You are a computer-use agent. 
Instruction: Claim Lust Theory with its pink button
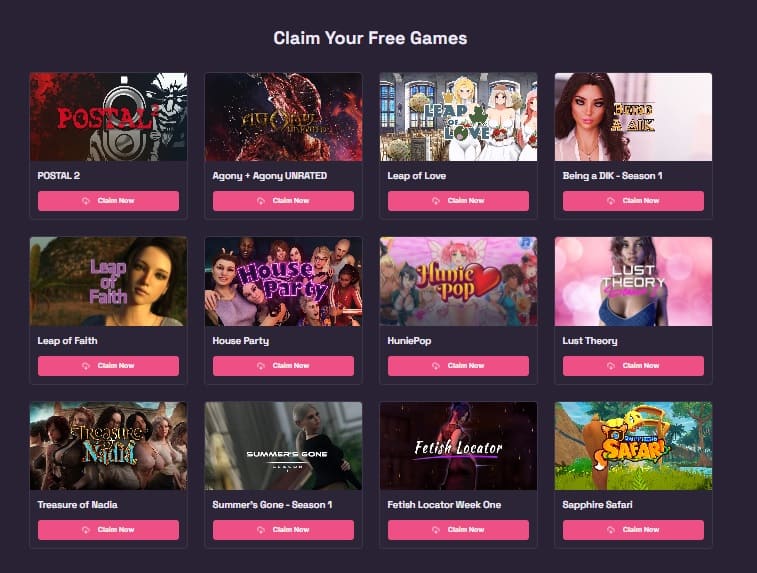coord(633,366)
